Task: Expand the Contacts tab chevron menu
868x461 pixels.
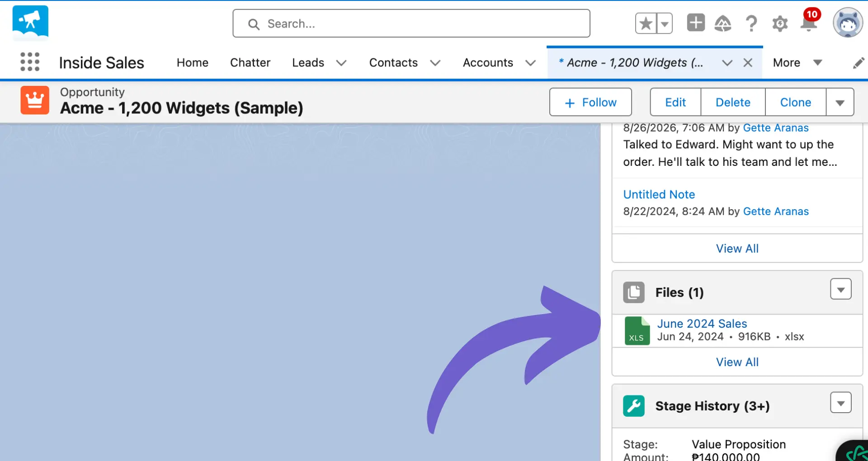Action: [435, 63]
